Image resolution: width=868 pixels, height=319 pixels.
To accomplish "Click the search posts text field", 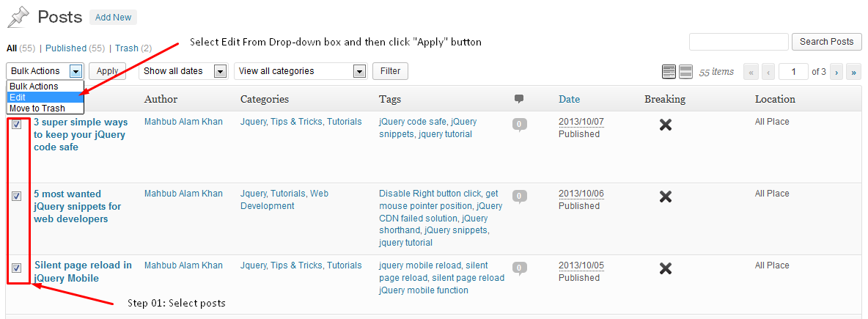I will tap(738, 42).
